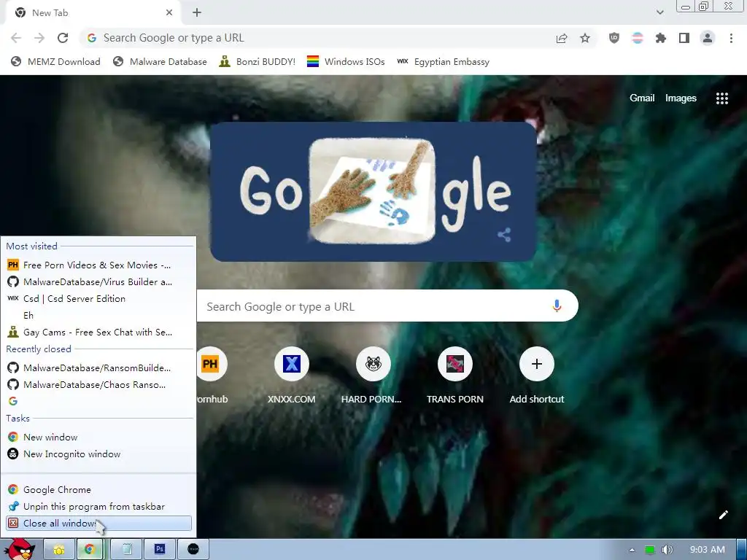The height and width of the screenshot is (560, 747).
Task: Open the Angry Birds Start button
Action: coord(20,549)
